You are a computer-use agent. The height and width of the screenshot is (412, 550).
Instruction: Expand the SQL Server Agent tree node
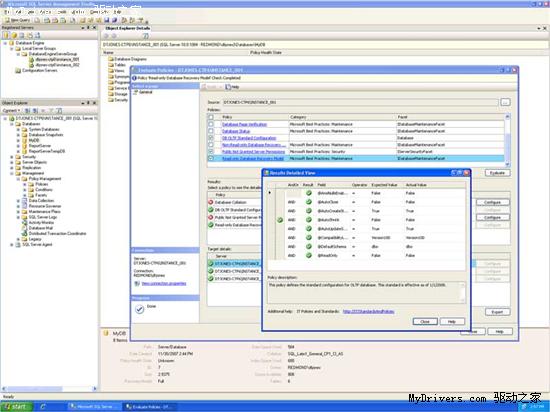pos(12,244)
